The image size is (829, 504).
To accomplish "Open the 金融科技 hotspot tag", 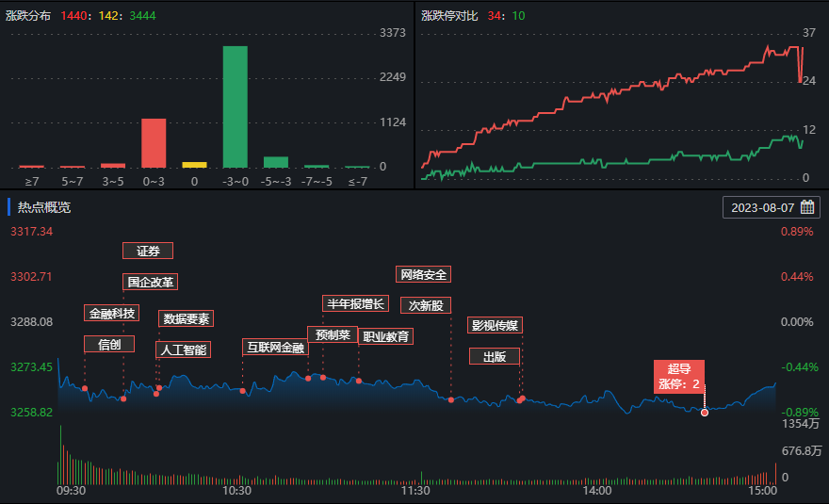I will [x=111, y=313].
